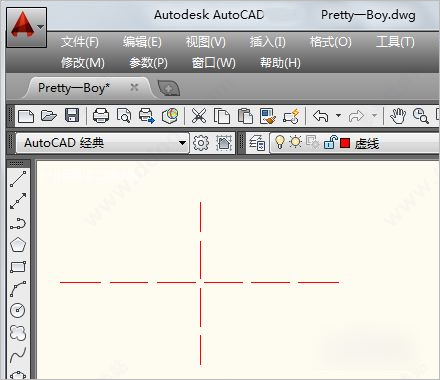Open the 工具(T) menu
The image size is (440, 380).
click(x=395, y=42)
